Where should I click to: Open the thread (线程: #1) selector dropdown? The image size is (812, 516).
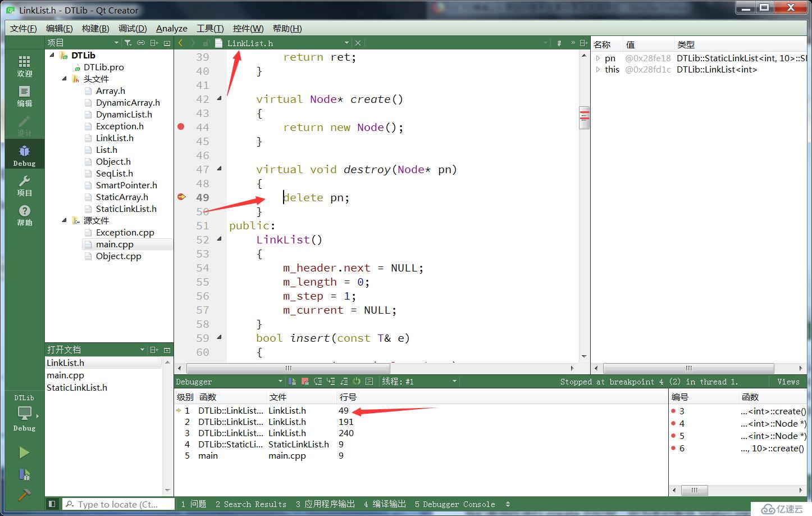[454, 382]
